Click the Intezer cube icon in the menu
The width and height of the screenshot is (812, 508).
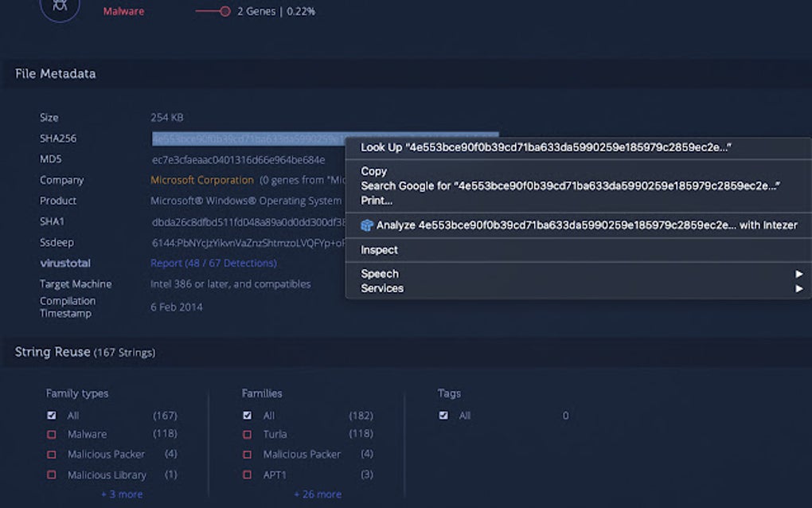click(367, 225)
